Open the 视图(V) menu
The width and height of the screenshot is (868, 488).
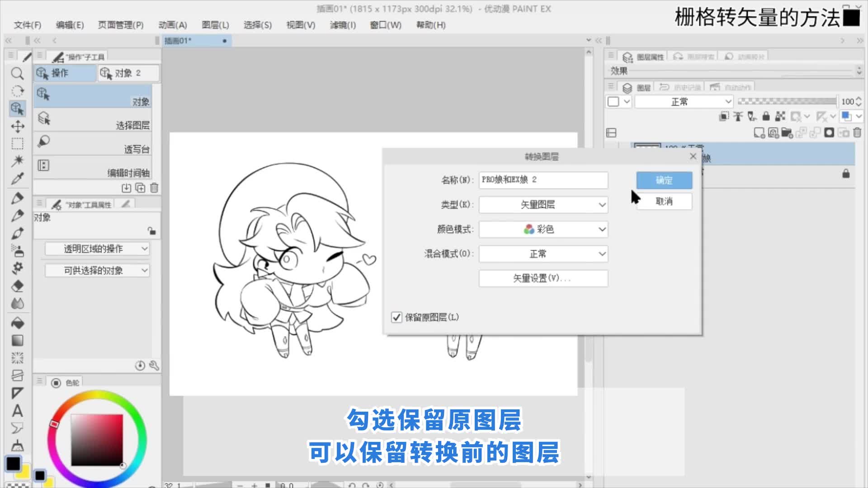(301, 25)
